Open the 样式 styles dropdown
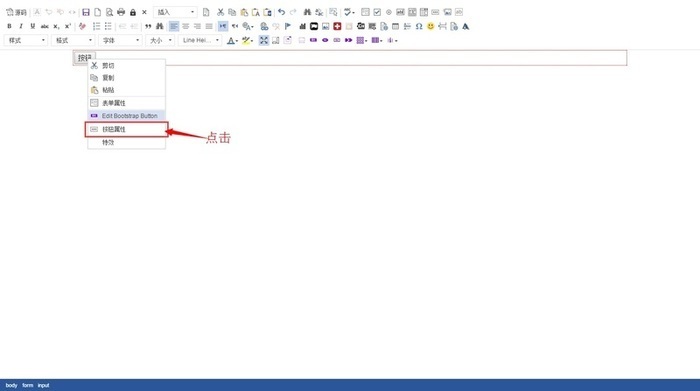 click(x=26, y=40)
